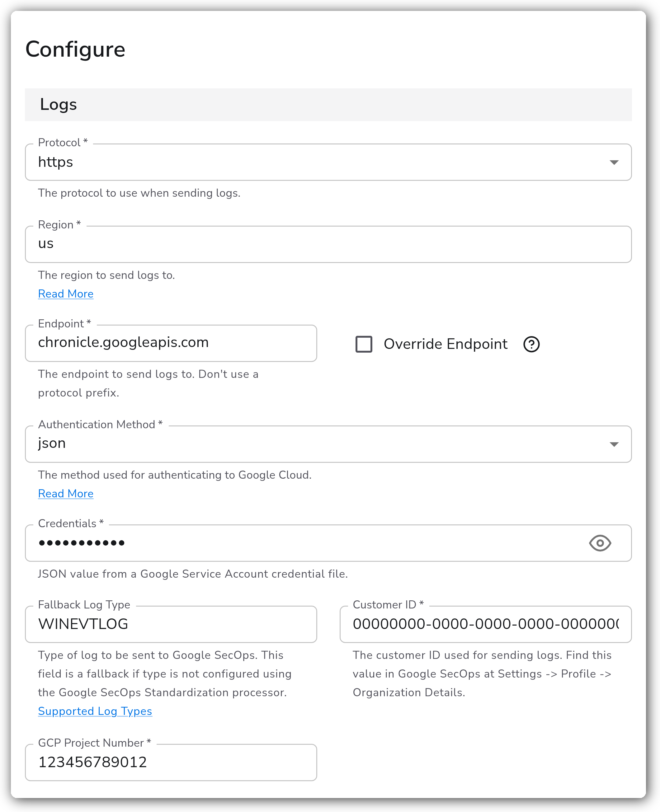Click into the Region field containing us
This screenshot has width=660, height=812.
click(x=328, y=244)
